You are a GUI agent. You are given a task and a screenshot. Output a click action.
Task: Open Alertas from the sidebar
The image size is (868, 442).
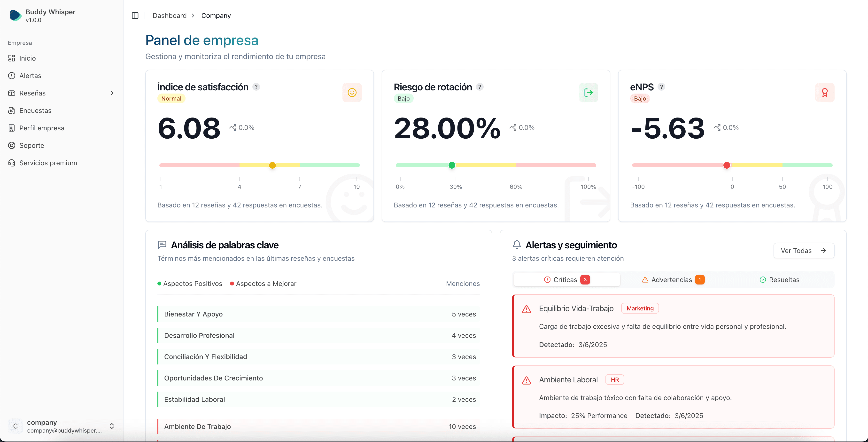62,76
